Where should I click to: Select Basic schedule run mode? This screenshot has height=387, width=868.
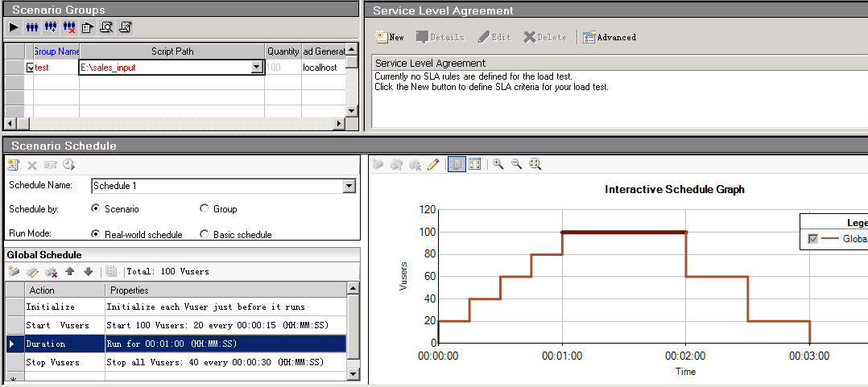click(x=204, y=234)
